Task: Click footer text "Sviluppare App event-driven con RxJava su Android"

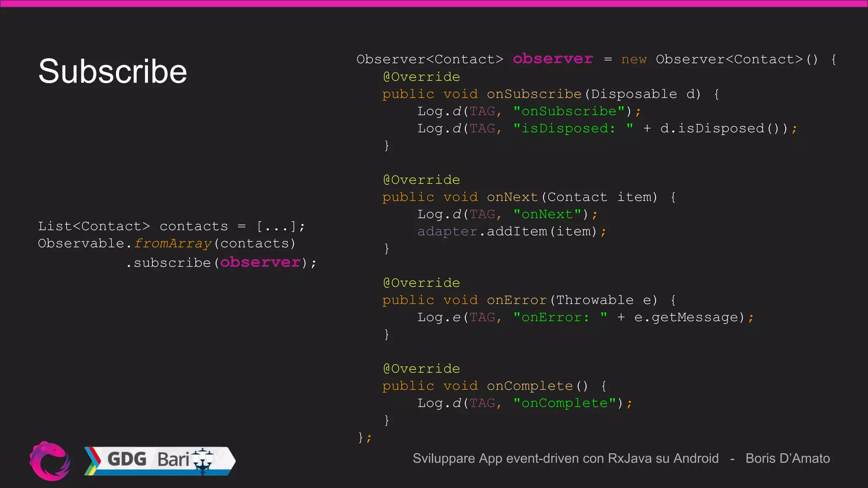Action: [x=566, y=458]
